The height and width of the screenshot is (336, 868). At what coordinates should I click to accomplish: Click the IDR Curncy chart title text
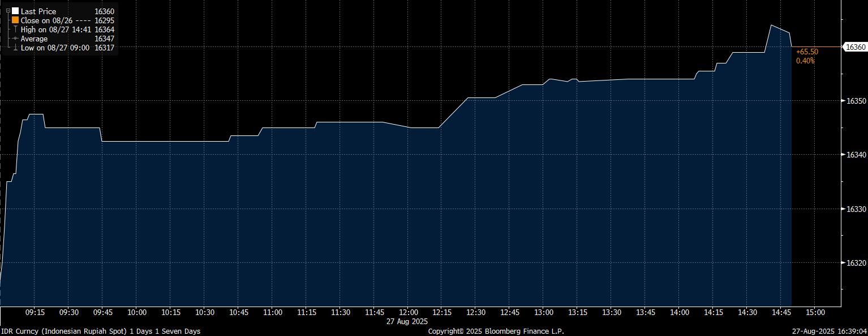coord(101,331)
